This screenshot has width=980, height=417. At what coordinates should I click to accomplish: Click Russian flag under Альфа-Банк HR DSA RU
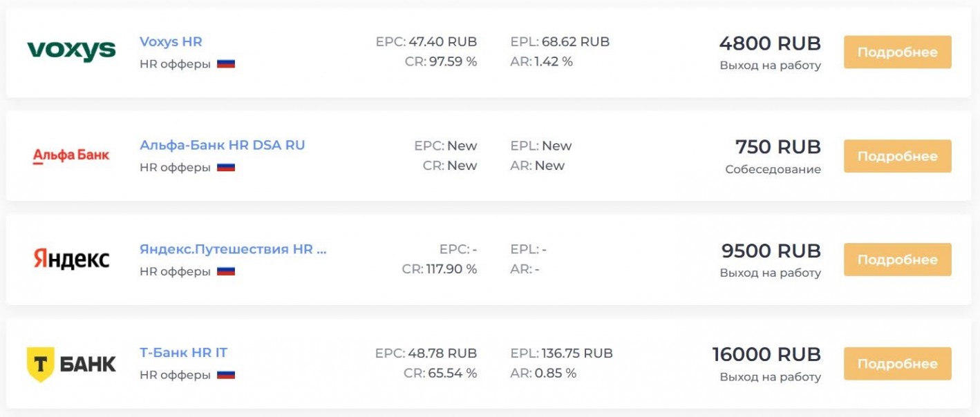pos(226,167)
